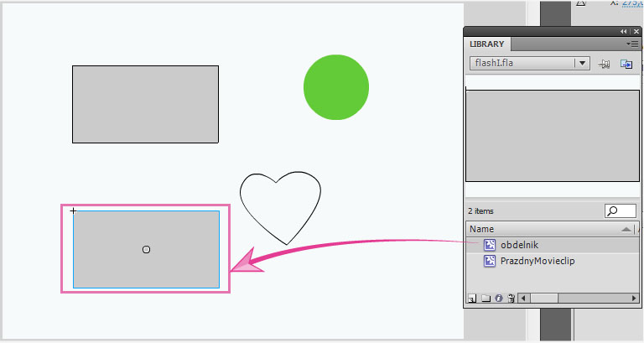
Task: Create a new library folder
Action: [x=486, y=298]
